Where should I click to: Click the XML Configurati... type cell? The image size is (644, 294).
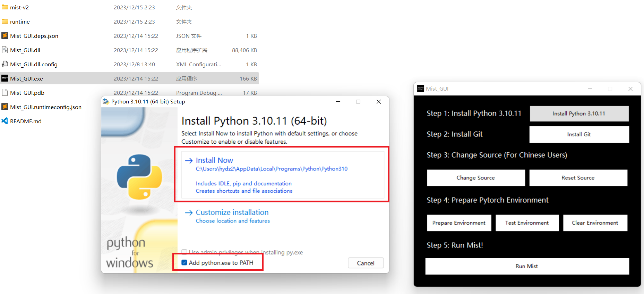click(x=198, y=64)
